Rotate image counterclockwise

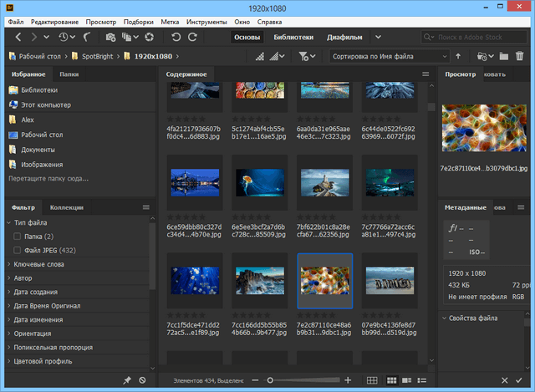coord(176,38)
